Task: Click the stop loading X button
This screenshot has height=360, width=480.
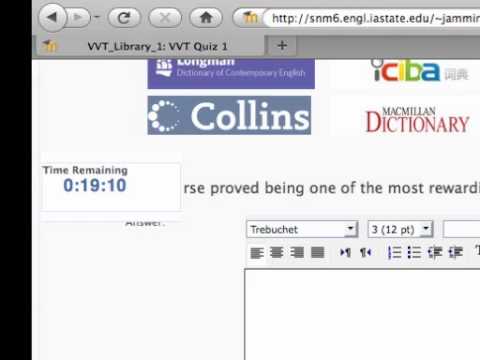Action: coord(165,17)
